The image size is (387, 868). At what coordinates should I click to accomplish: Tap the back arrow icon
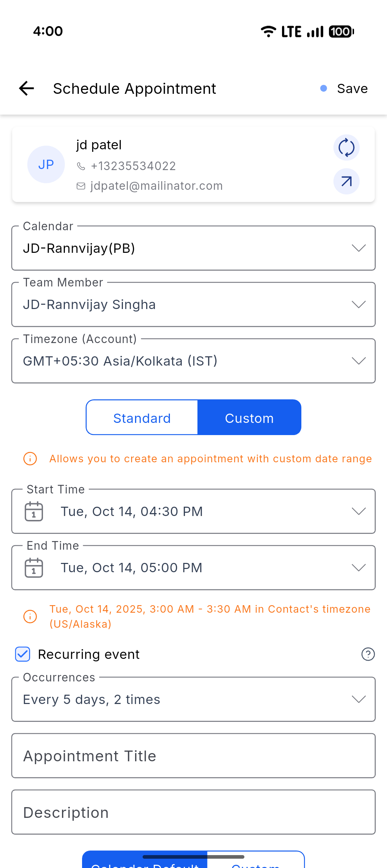click(27, 88)
